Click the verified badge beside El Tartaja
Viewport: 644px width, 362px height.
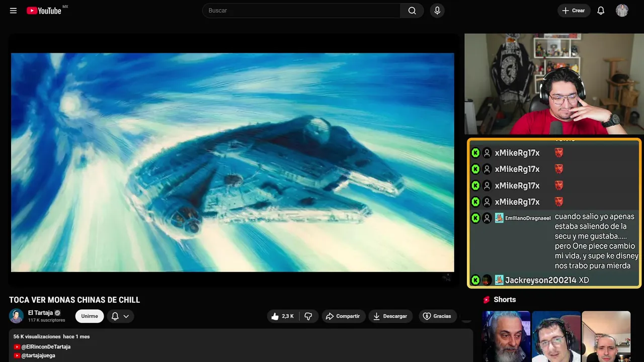[x=57, y=313]
